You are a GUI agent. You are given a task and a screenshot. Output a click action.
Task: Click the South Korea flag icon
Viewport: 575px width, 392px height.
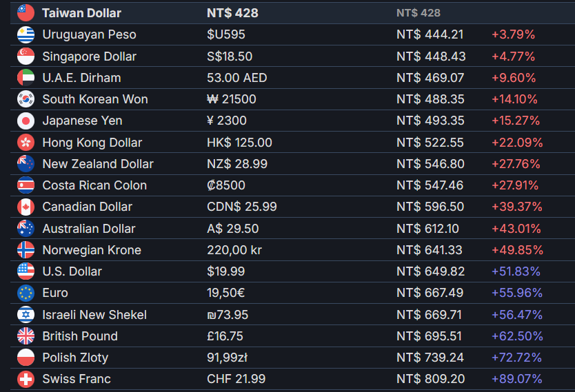tap(26, 99)
